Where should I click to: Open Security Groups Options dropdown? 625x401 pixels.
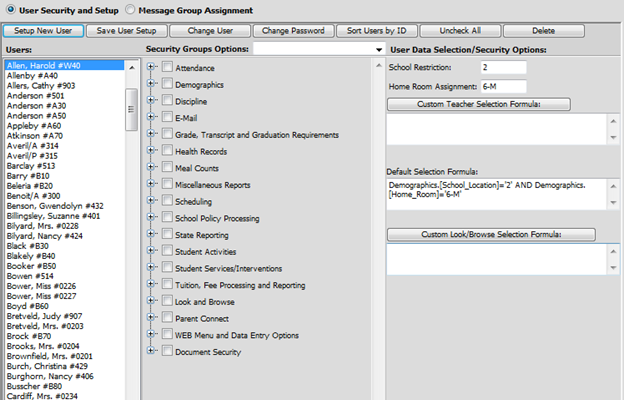[379, 50]
